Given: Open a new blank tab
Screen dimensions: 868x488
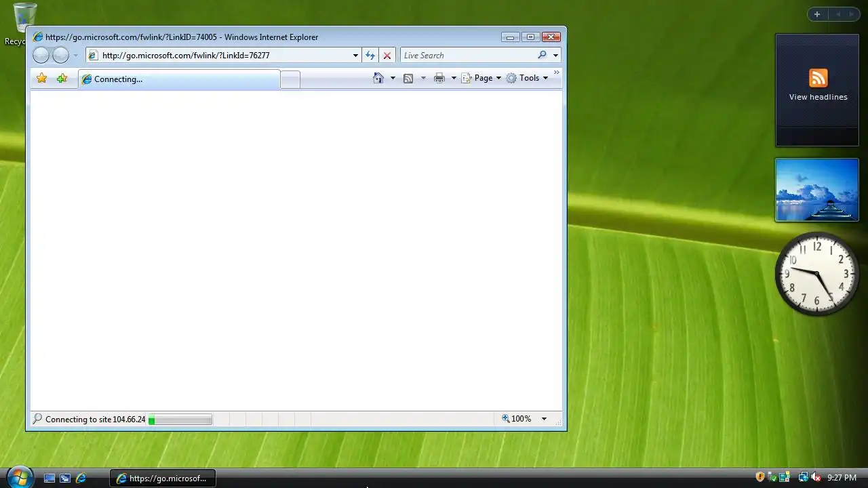Looking at the screenshot, I should (x=290, y=80).
